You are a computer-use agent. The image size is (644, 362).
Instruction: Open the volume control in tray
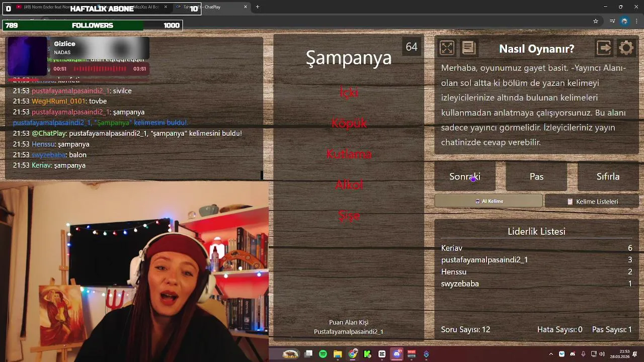coord(602,354)
